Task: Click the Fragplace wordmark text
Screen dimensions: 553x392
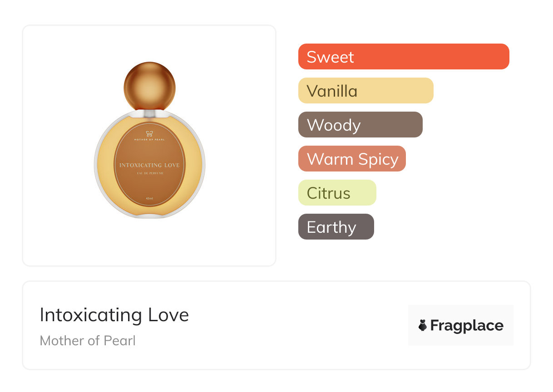Action: click(467, 325)
